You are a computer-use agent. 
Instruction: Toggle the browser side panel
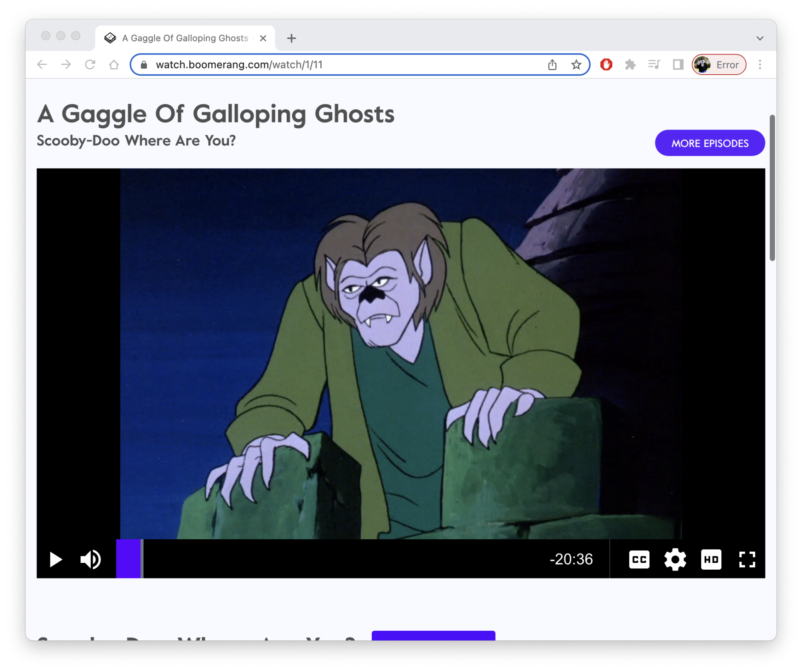[678, 65]
